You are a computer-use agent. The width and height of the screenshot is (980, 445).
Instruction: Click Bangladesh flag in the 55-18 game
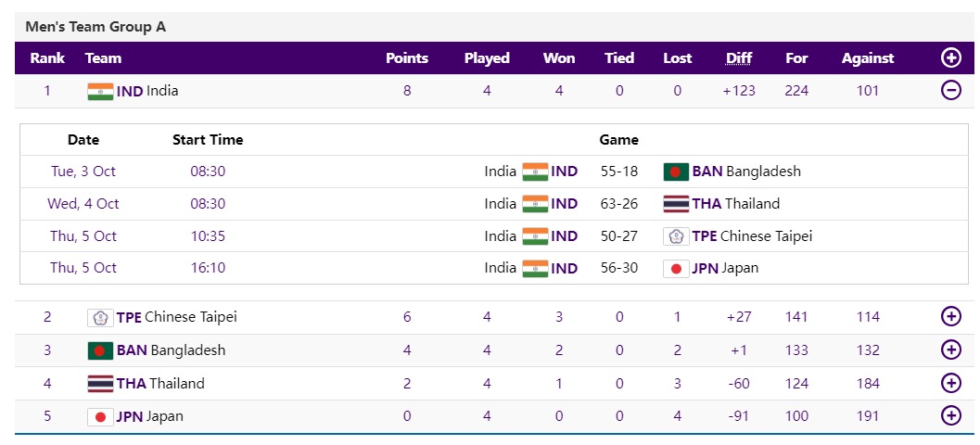click(676, 172)
